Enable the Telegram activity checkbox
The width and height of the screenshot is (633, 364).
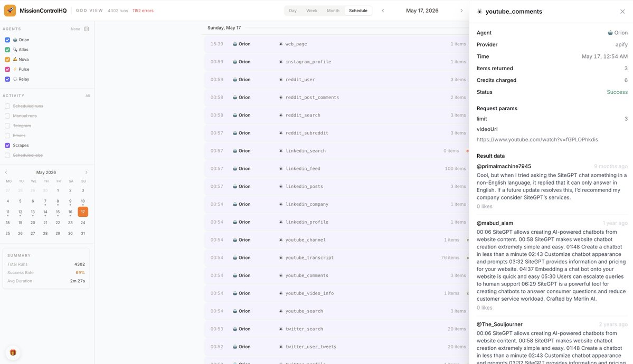point(7,126)
